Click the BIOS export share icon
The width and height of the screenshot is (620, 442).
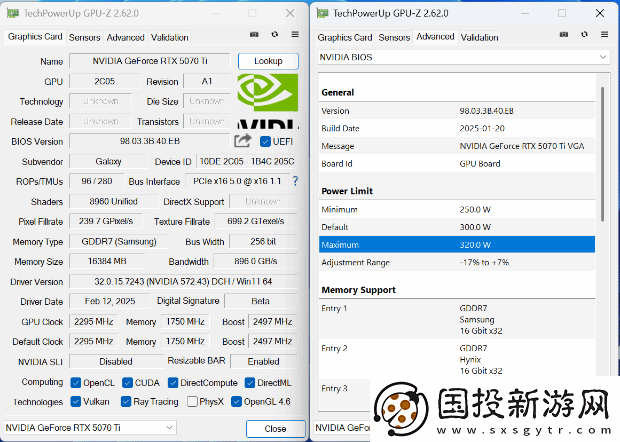point(242,140)
